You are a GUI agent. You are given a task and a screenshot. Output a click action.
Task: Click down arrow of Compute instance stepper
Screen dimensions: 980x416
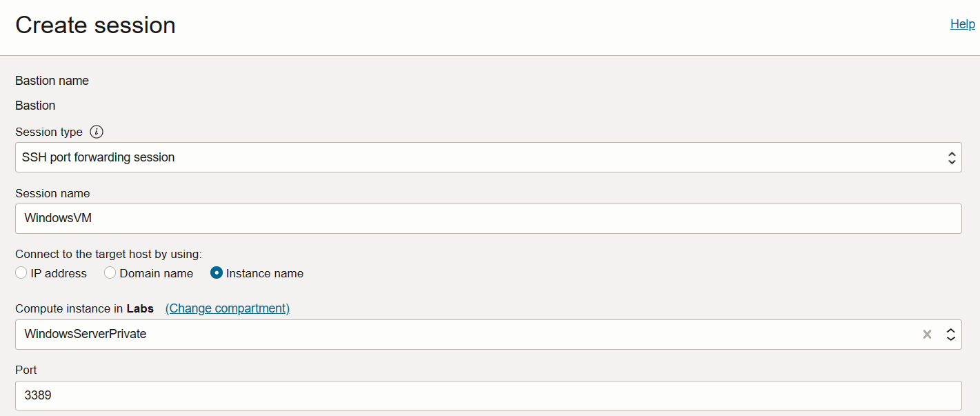951,338
